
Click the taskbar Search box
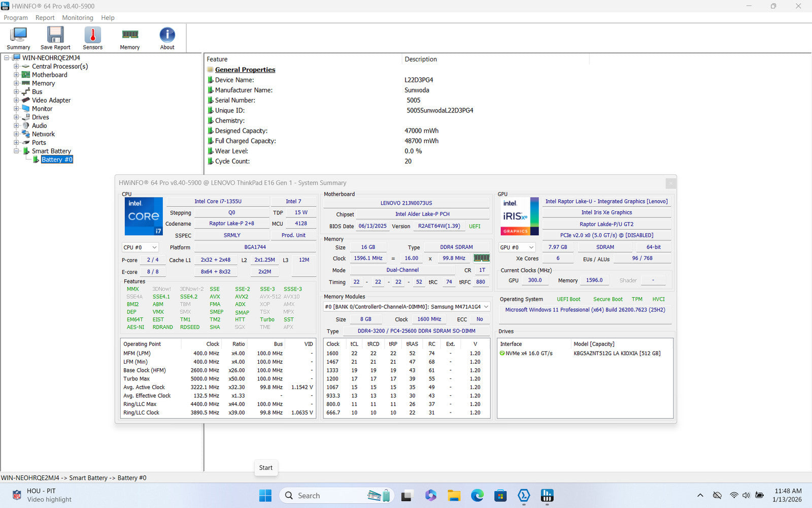pos(325,495)
